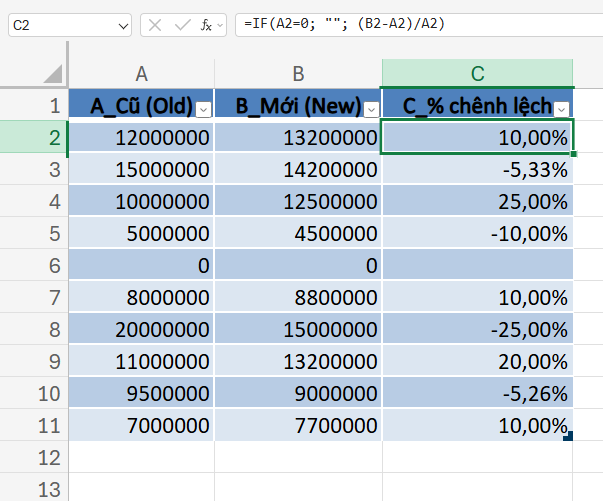Select entire column C via header
Viewport: 603px width, 501px height.
coord(477,73)
